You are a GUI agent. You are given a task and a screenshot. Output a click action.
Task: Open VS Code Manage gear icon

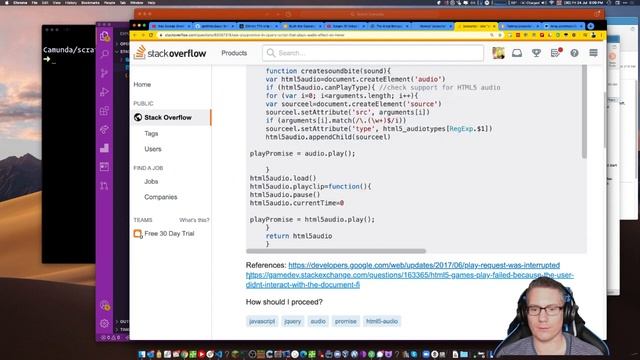coord(104,324)
